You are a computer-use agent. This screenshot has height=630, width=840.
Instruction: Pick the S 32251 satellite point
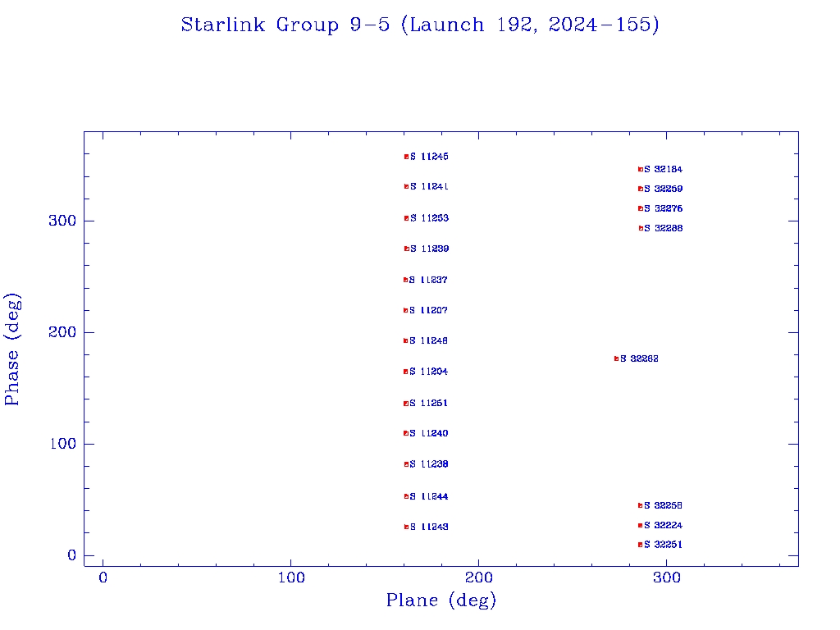640,545
